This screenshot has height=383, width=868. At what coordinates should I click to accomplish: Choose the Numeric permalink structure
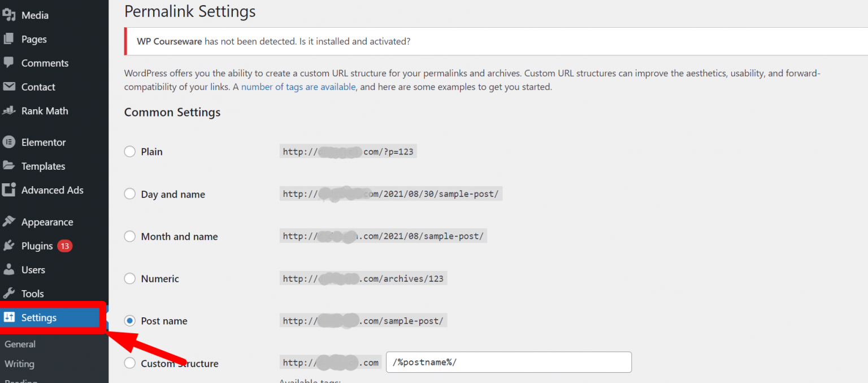129,278
